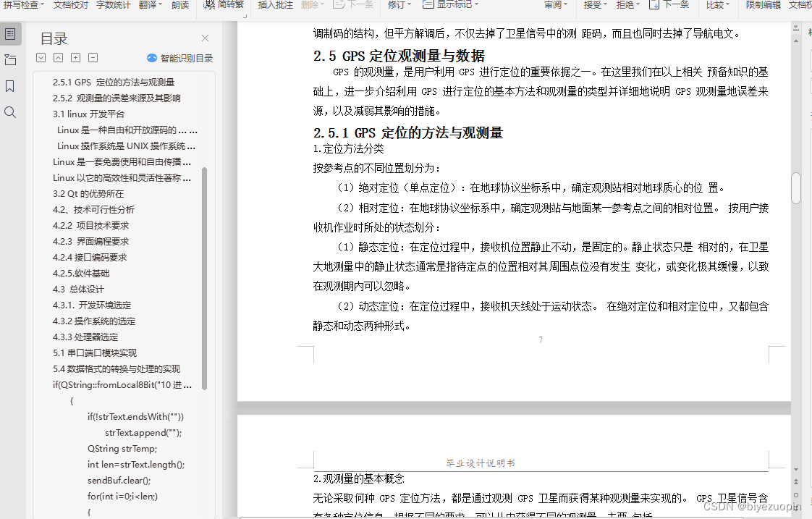Open the 比较 dropdown

pyautogui.click(x=718, y=4)
